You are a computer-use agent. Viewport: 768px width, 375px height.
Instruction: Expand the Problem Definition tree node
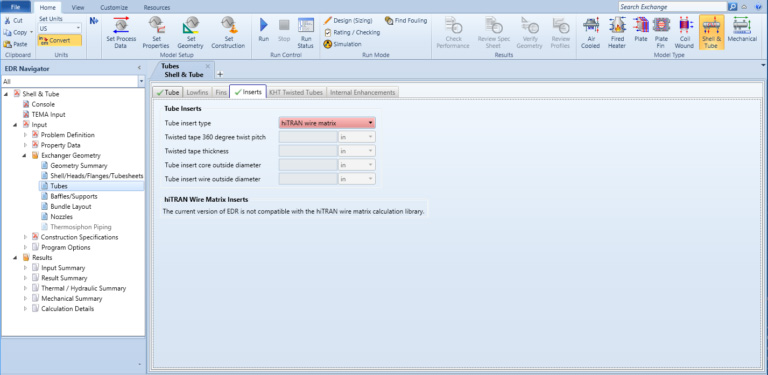[x=26, y=135]
